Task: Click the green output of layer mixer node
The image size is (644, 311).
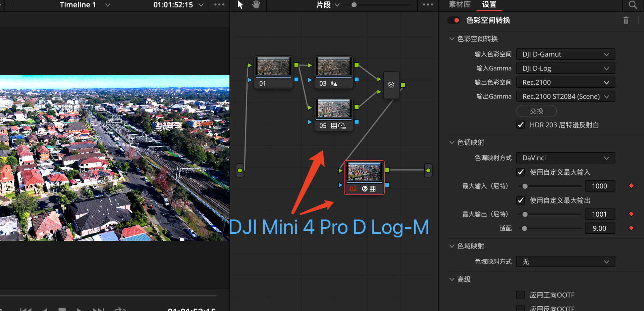Action: point(403,85)
